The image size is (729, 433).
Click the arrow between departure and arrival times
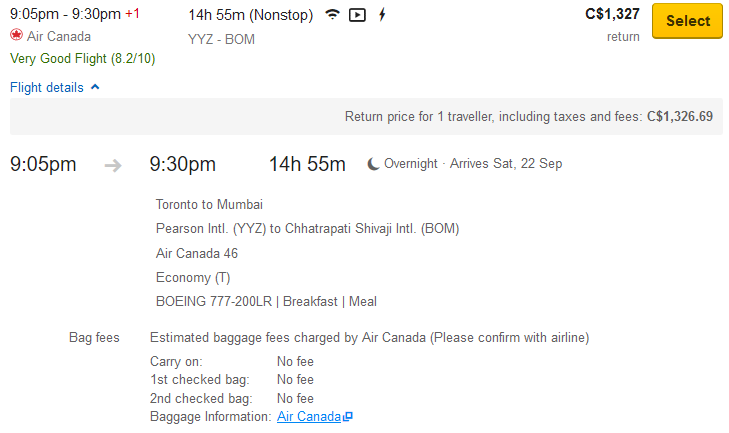[x=113, y=165]
